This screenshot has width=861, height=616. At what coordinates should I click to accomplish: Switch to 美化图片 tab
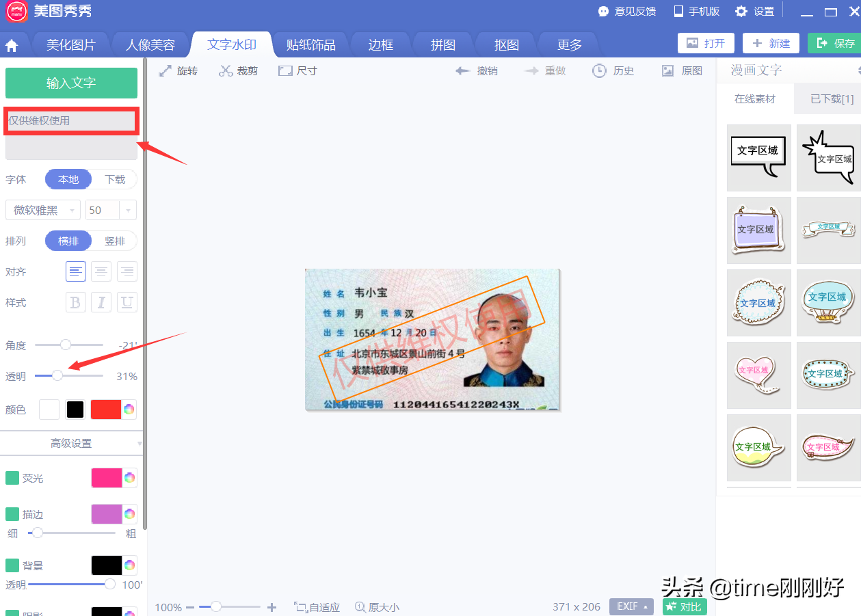[71, 45]
